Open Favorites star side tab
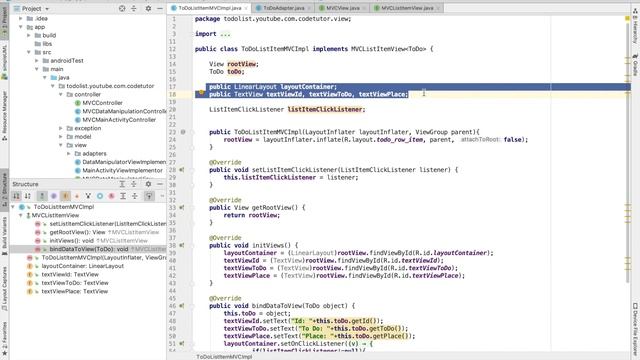The image size is (640, 360). (x=4, y=339)
